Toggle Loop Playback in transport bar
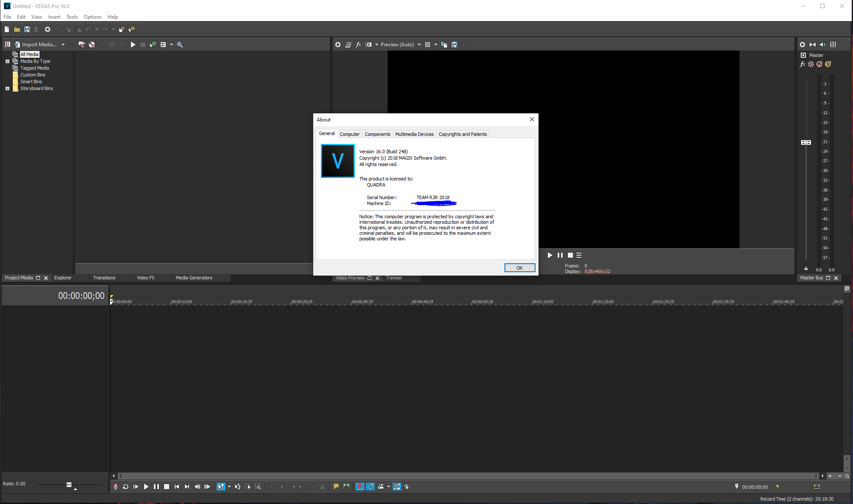The height and width of the screenshot is (504, 853). pos(125,487)
